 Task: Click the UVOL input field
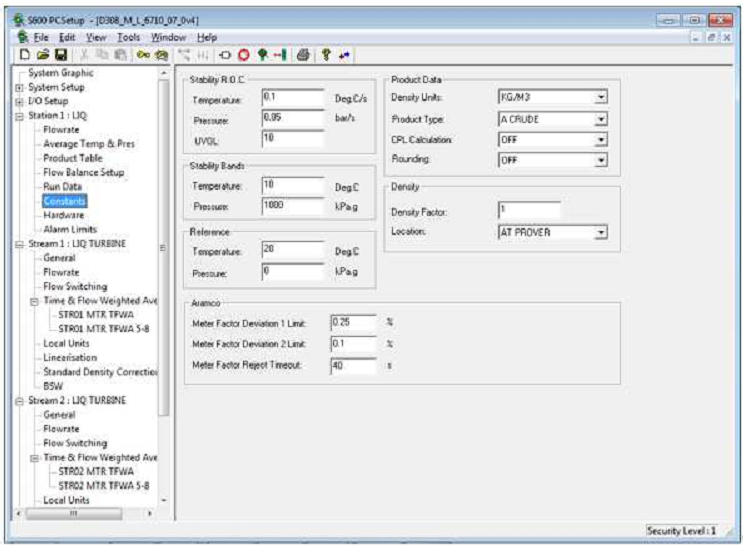(x=293, y=138)
